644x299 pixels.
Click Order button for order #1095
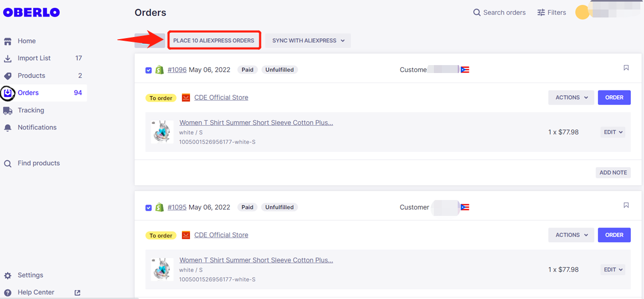point(614,235)
